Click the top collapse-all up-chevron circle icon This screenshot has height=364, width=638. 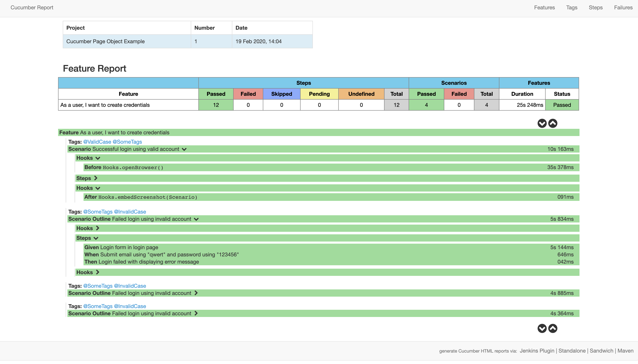553,123
